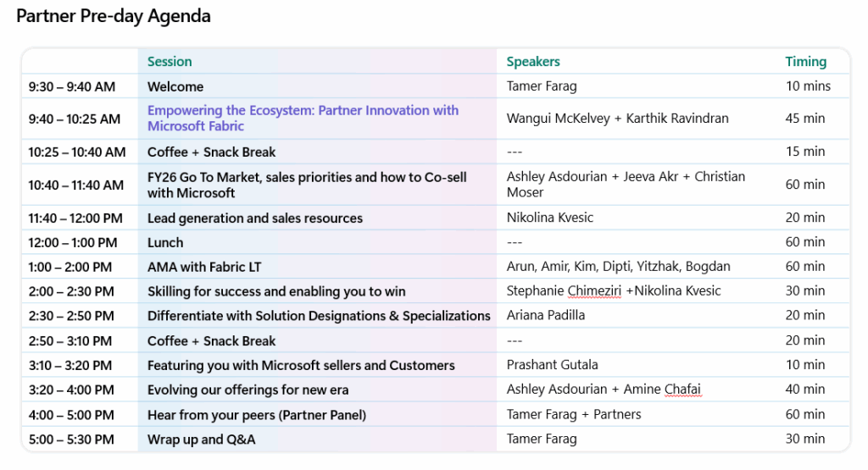This screenshot has height=470, width=868.
Task: Select the Session column header
Action: pyautogui.click(x=170, y=62)
